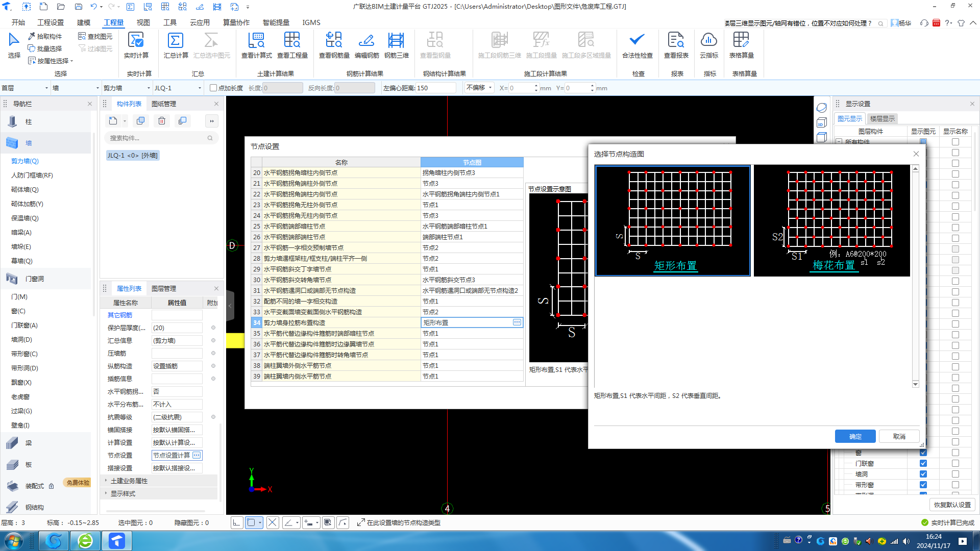The height and width of the screenshot is (551, 980).
Task: Open the 不偏移 offset dropdown
Action: [479, 88]
